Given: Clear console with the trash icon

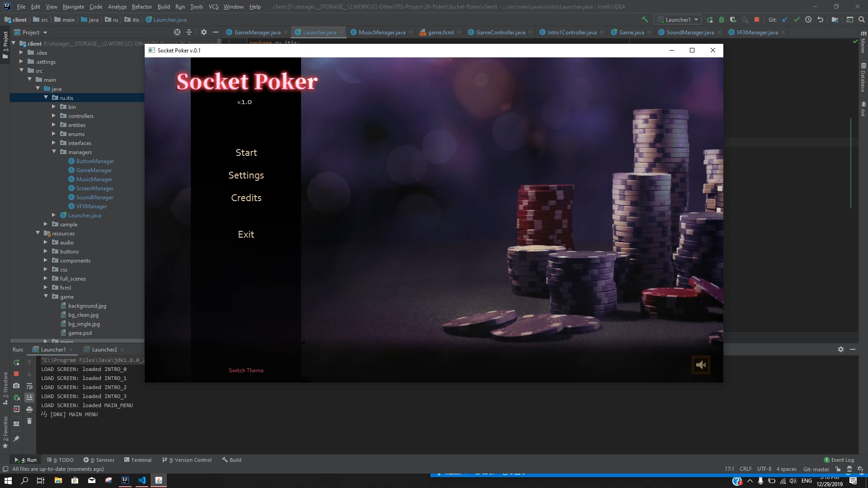Looking at the screenshot, I should 29,421.
